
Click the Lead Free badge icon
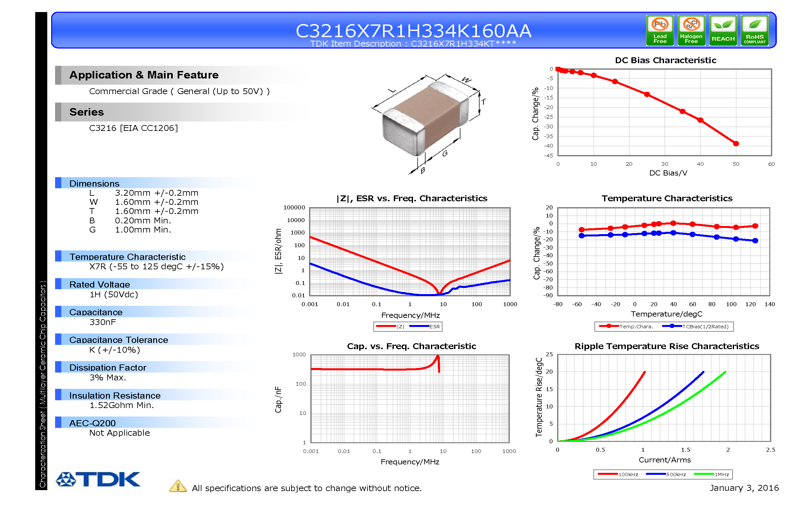tap(659, 30)
